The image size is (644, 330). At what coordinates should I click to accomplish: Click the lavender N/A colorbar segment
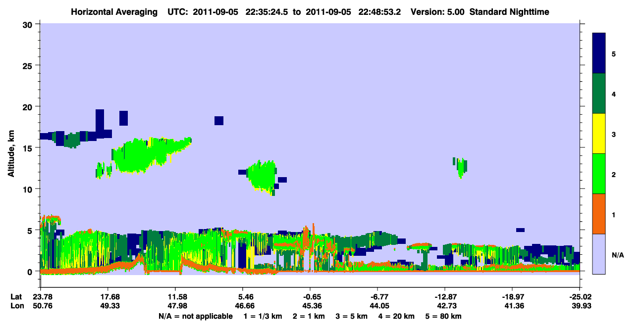[x=599, y=254]
